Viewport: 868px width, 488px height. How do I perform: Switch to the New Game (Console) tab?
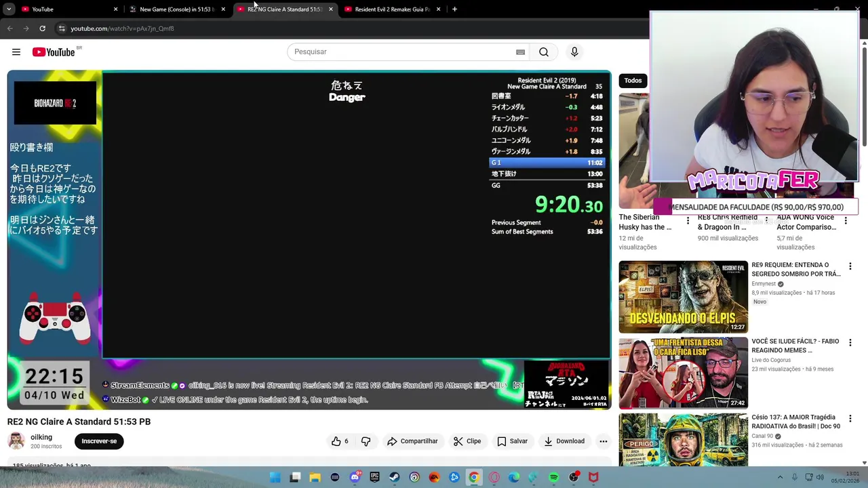coord(177,9)
